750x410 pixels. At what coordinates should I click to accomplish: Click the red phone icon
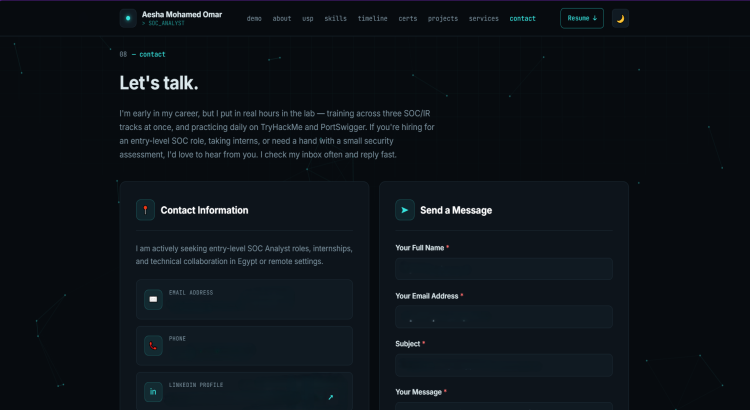(153, 345)
